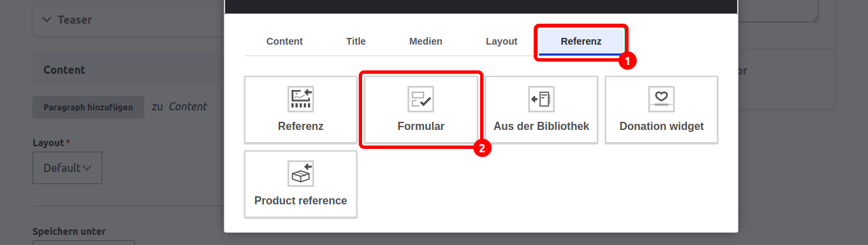Click the Product reference box icon

pyautogui.click(x=300, y=173)
